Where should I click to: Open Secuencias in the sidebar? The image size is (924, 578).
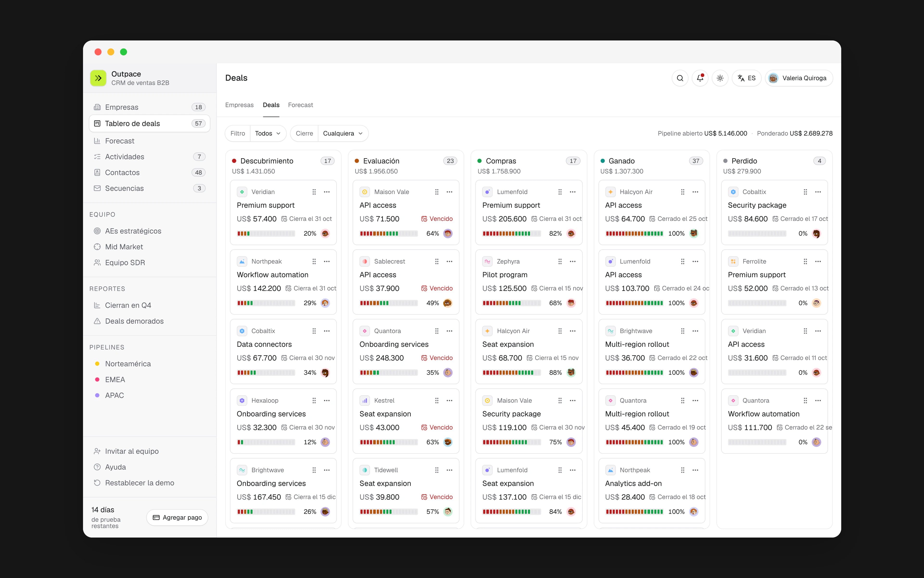(x=150, y=189)
